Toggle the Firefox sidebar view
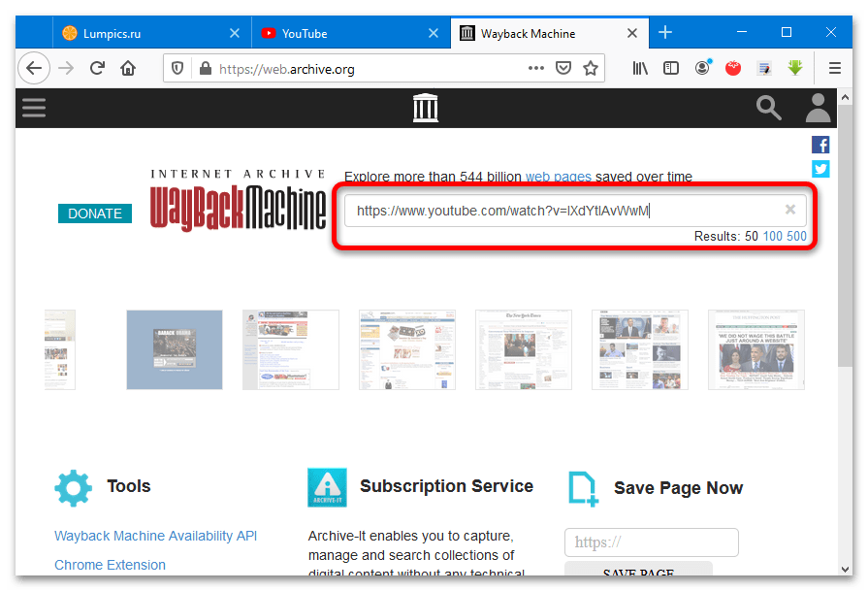868x591 pixels. click(x=671, y=68)
